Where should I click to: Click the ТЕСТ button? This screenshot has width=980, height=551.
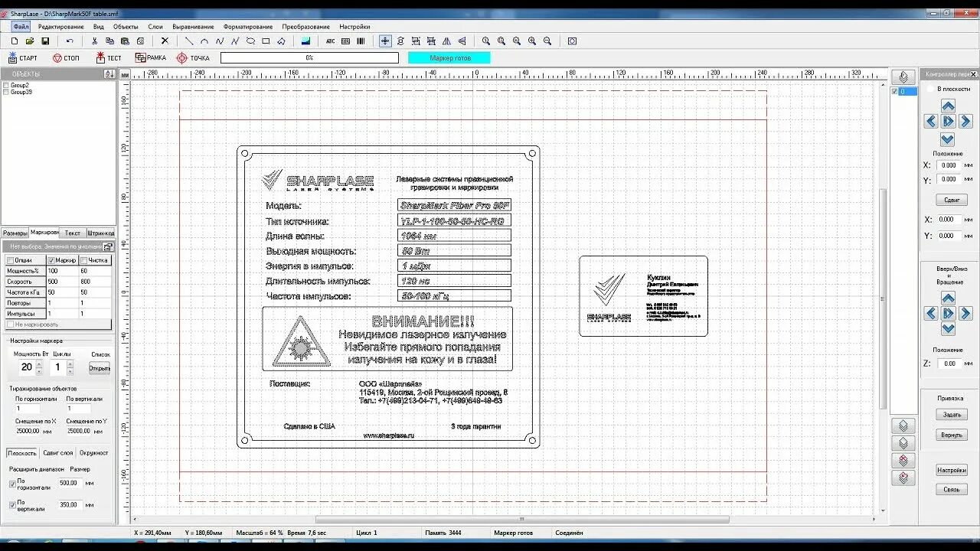109,58
